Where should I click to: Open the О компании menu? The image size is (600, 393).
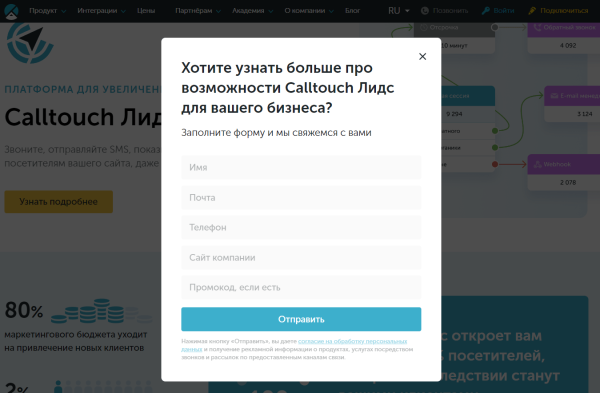[x=305, y=11]
